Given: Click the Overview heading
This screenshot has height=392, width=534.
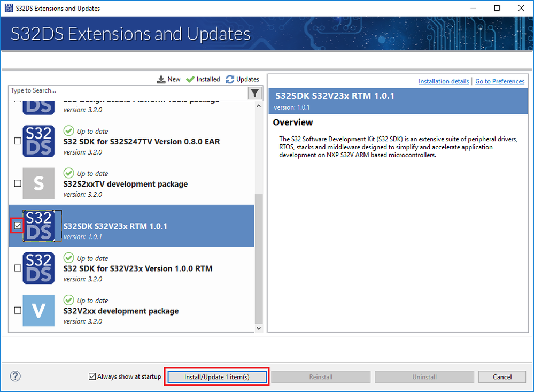Looking at the screenshot, I should pos(292,122).
